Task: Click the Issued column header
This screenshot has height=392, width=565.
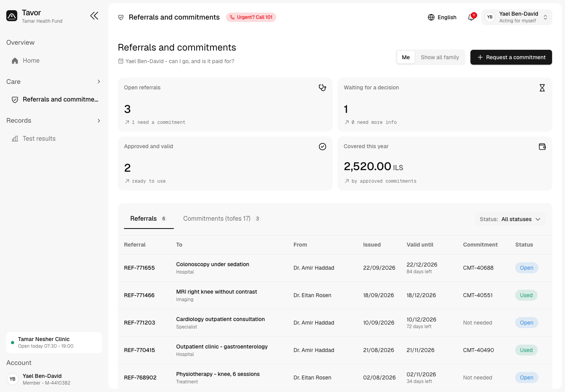Action: [x=372, y=245]
